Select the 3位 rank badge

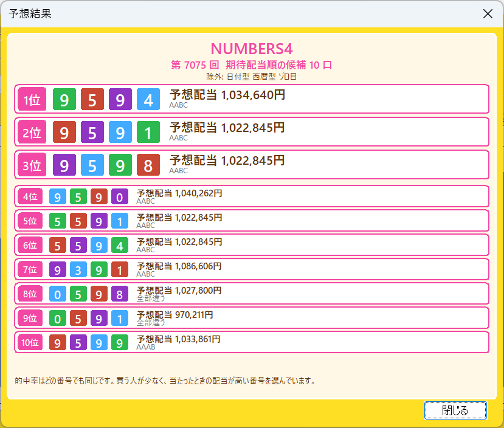click(32, 165)
